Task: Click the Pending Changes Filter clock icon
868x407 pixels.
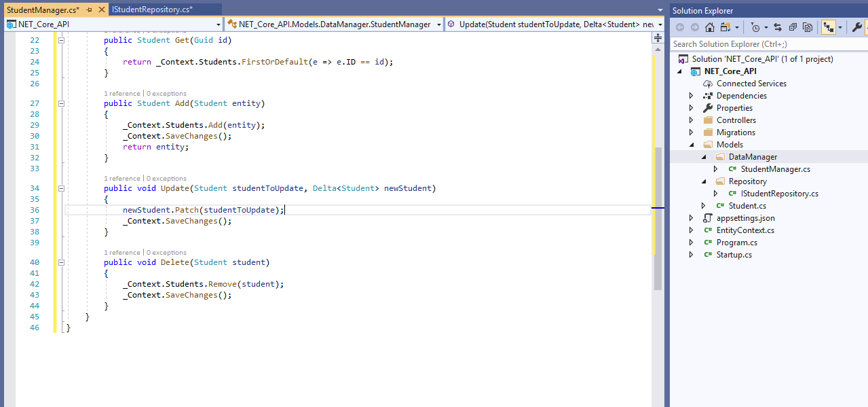Action: (x=755, y=26)
